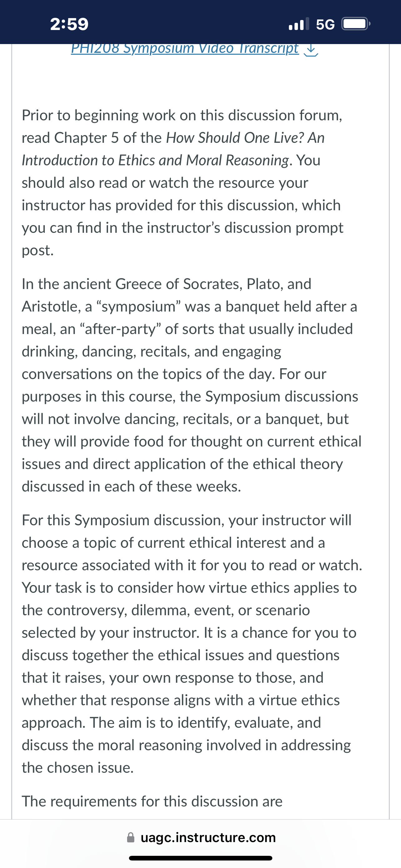Image resolution: width=401 pixels, height=868 pixels.
Task: Tap the paragraph starting 'For this Symposium discussion'
Action: click(x=192, y=644)
